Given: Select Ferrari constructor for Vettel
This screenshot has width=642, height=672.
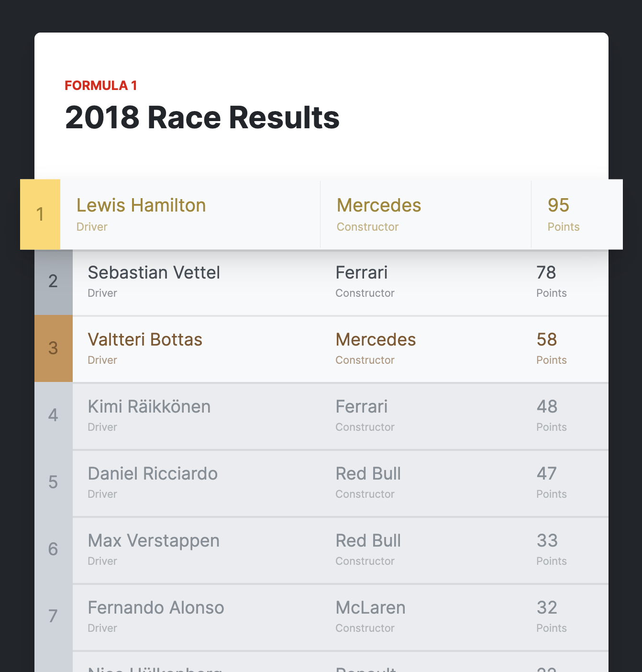Looking at the screenshot, I should [362, 272].
